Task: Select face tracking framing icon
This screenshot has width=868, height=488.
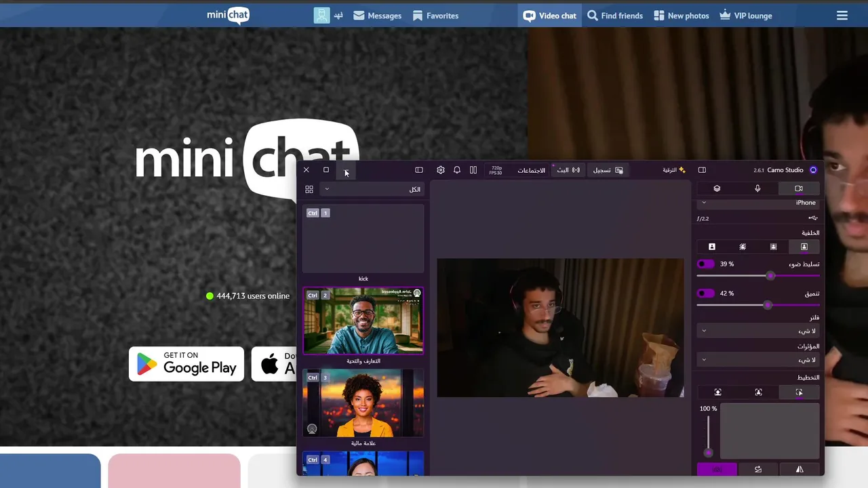Action: click(x=717, y=392)
